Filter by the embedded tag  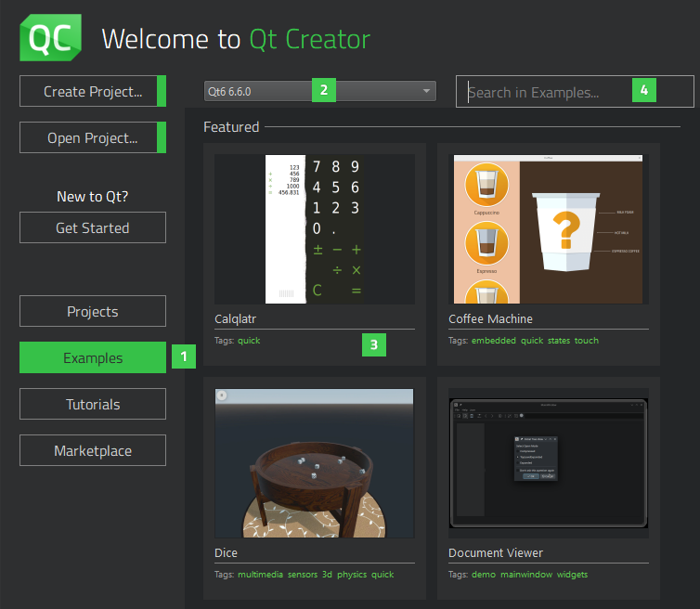click(x=493, y=341)
